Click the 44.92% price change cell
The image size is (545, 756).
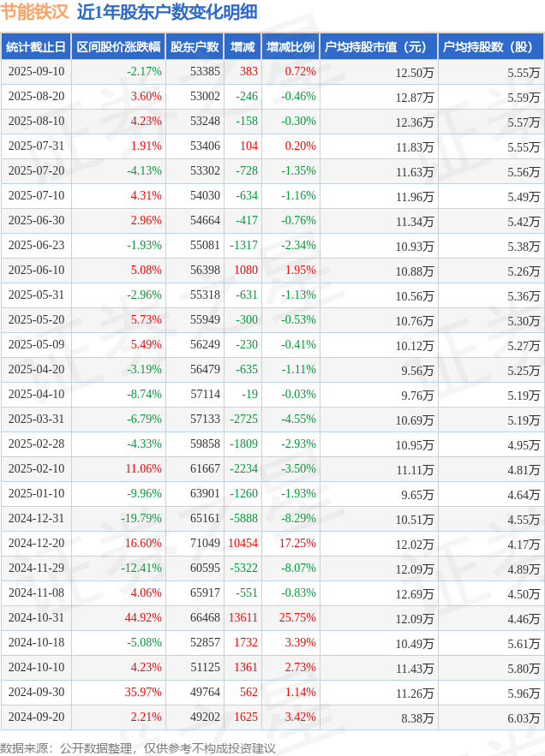coord(143,617)
